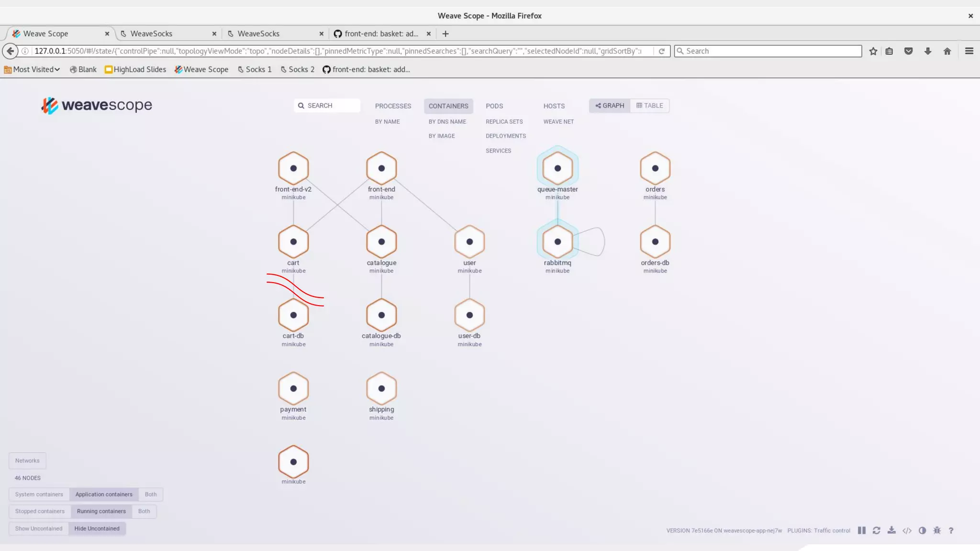
Task: Open Firefox hamburger menu
Action: point(969,51)
